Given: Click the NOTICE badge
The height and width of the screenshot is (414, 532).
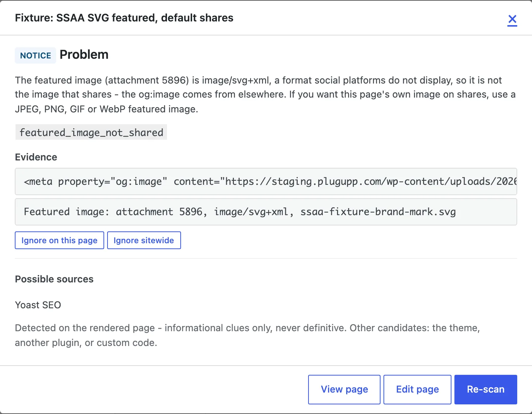Looking at the screenshot, I should tap(35, 55).
